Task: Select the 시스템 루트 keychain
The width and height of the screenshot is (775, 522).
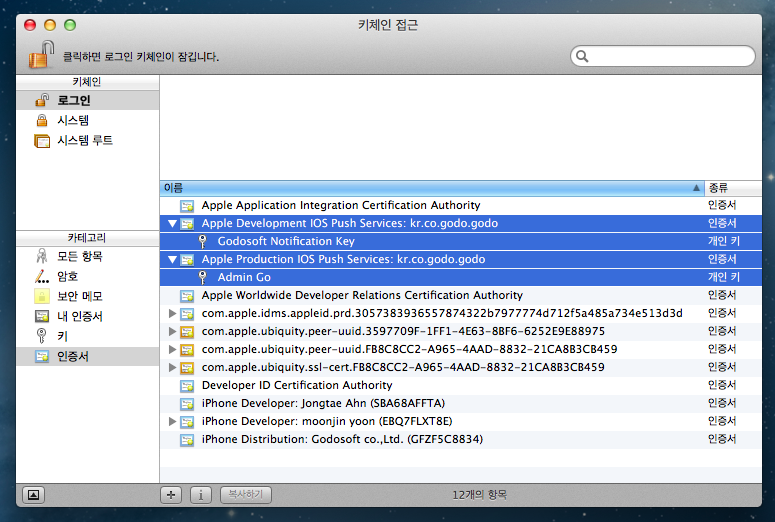Action: (87, 140)
